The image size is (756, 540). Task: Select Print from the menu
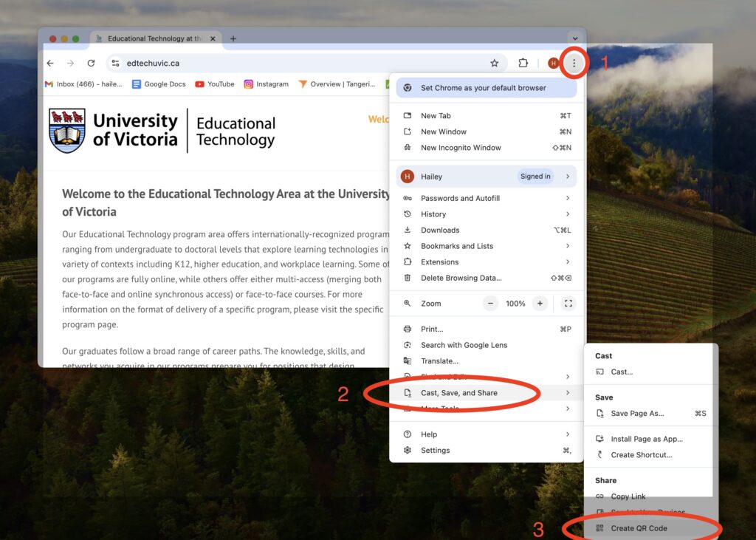click(486, 329)
